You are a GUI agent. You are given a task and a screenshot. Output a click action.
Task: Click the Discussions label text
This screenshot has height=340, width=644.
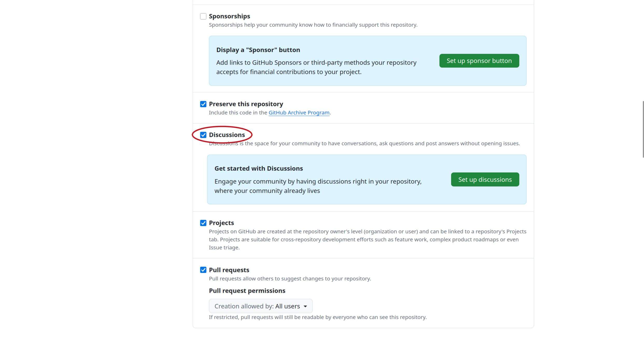[x=227, y=135]
